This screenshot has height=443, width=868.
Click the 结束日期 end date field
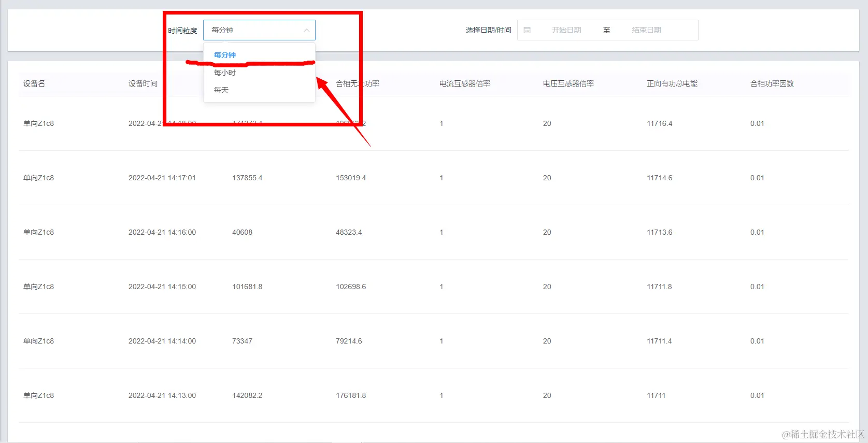pos(647,30)
